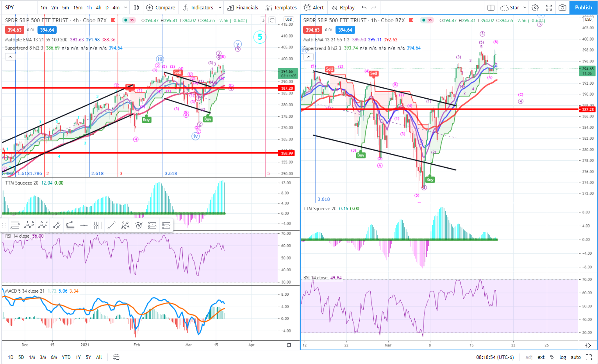Collapse the 4h chart indicator legend
This screenshot has width=598, height=364.
click(x=10, y=57)
